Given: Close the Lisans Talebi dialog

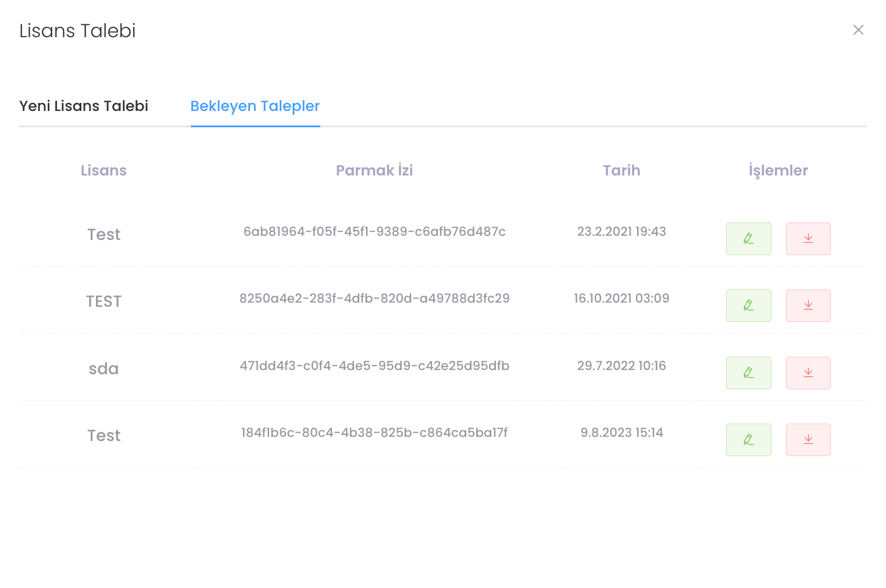Looking at the screenshot, I should 858,30.
